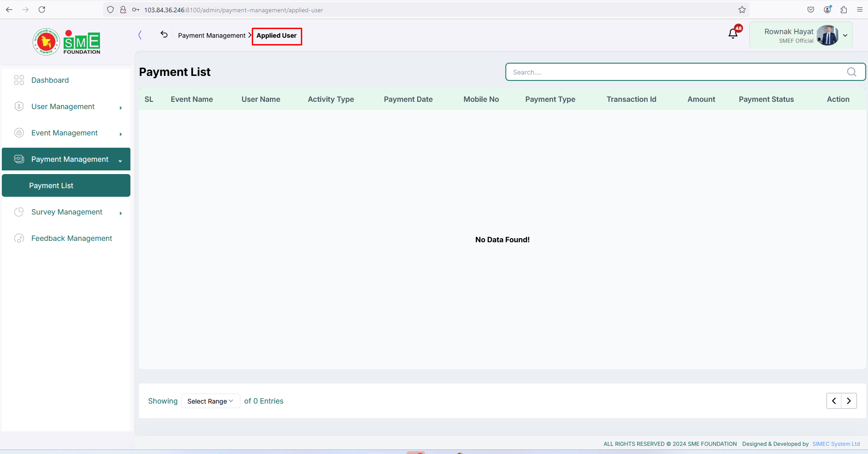The height and width of the screenshot is (454, 868).
Task: Click the Dashboard grid icon
Action: pyautogui.click(x=19, y=80)
